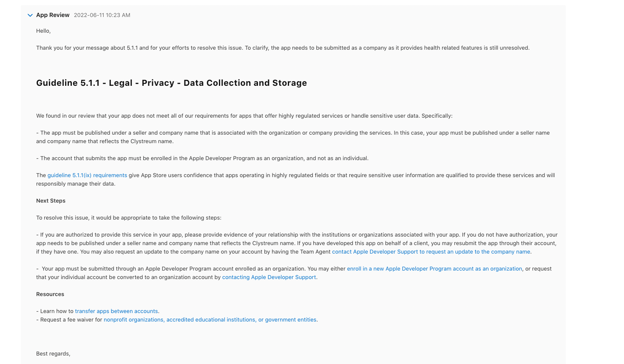Open the nonprofit organizations fee waiver link

(210, 320)
